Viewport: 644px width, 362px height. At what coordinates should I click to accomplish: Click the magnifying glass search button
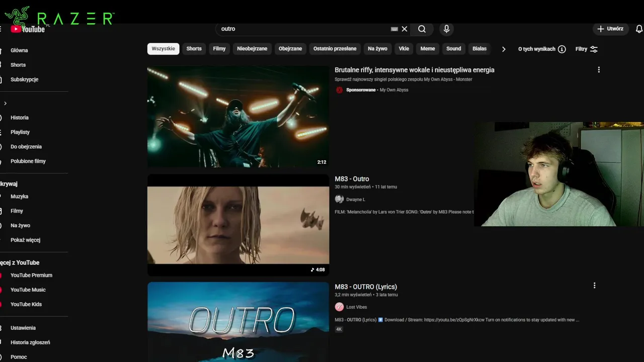tap(422, 29)
